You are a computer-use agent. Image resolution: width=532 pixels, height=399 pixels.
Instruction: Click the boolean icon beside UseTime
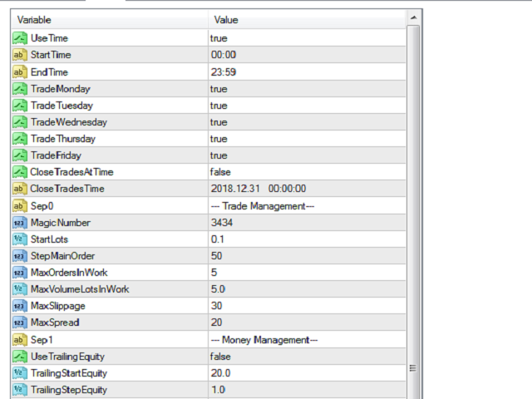[20, 38]
